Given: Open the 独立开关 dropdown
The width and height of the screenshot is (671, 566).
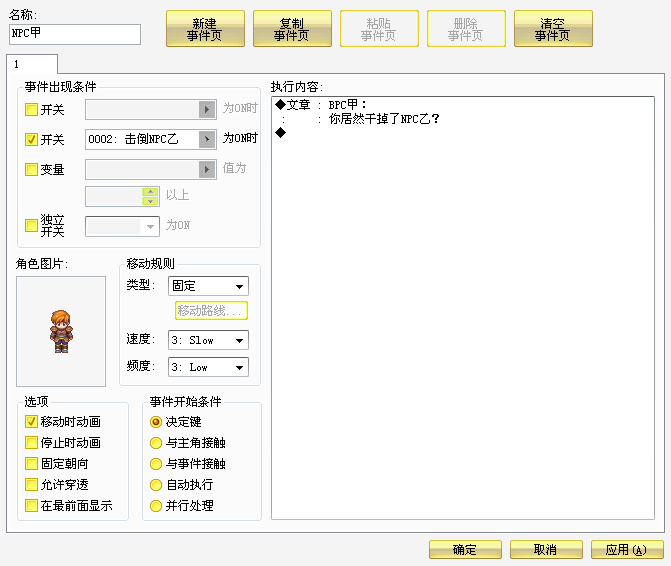Looking at the screenshot, I should pos(122,226).
